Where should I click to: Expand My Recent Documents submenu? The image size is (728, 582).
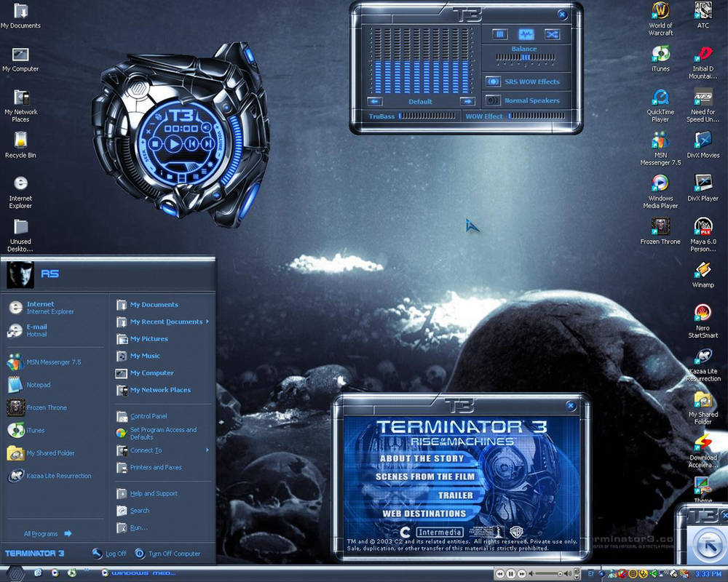[x=162, y=322]
